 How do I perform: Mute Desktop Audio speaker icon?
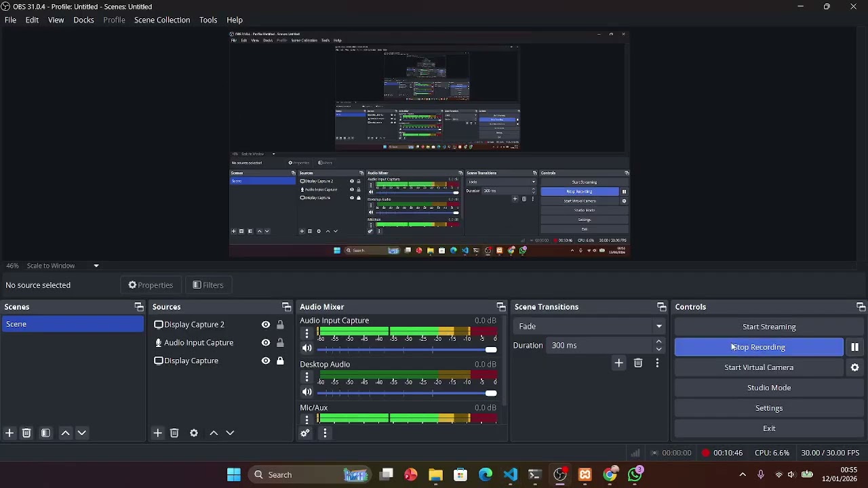coord(307,392)
